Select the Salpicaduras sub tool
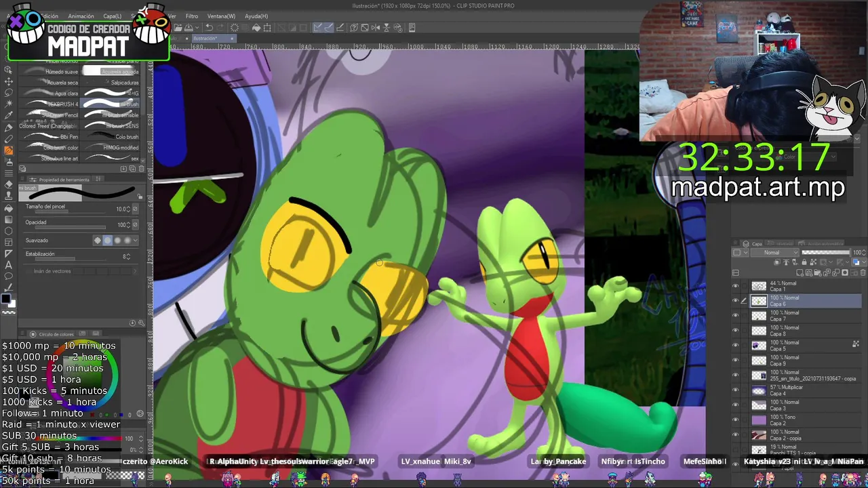 pos(111,83)
